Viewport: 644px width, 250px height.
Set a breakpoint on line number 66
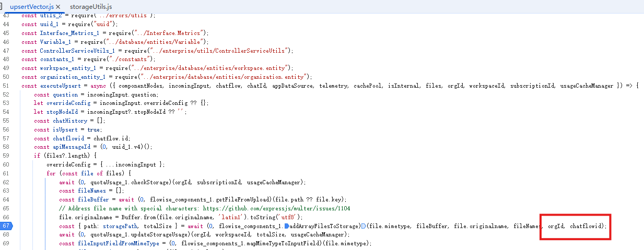pos(6,217)
